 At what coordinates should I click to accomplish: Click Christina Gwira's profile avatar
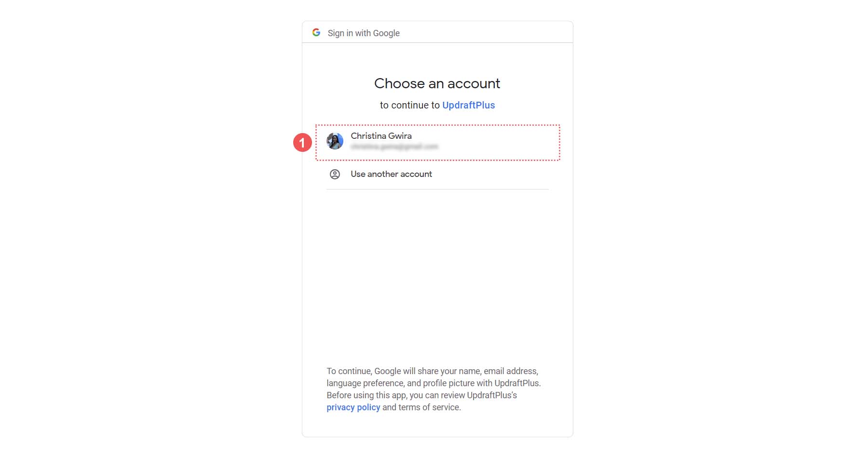click(x=335, y=142)
